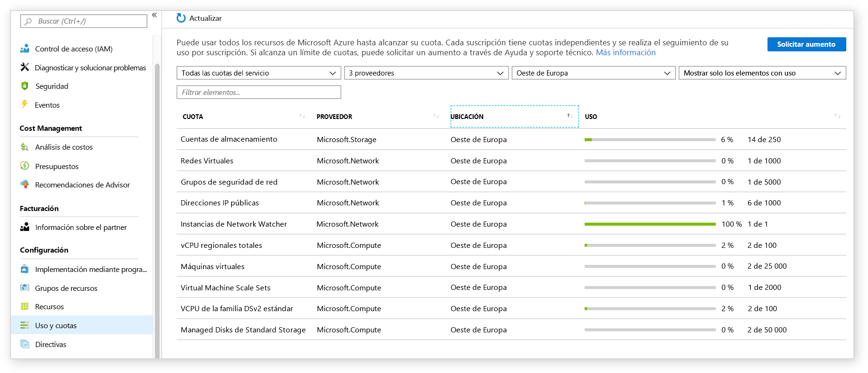
Task: Click the search magnifier icon in the sidebar
Action: point(28,21)
